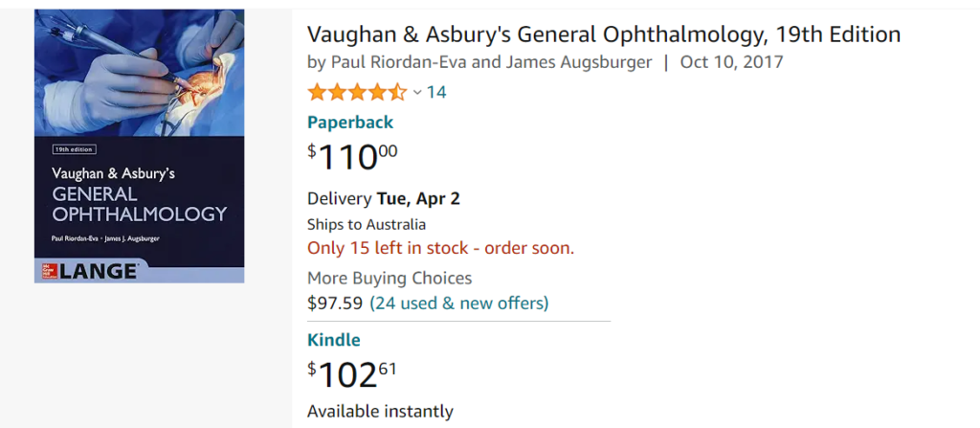Click the Oct 10, 2017 publication date
The width and height of the screenshot is (980, 428).
[731, 63]
